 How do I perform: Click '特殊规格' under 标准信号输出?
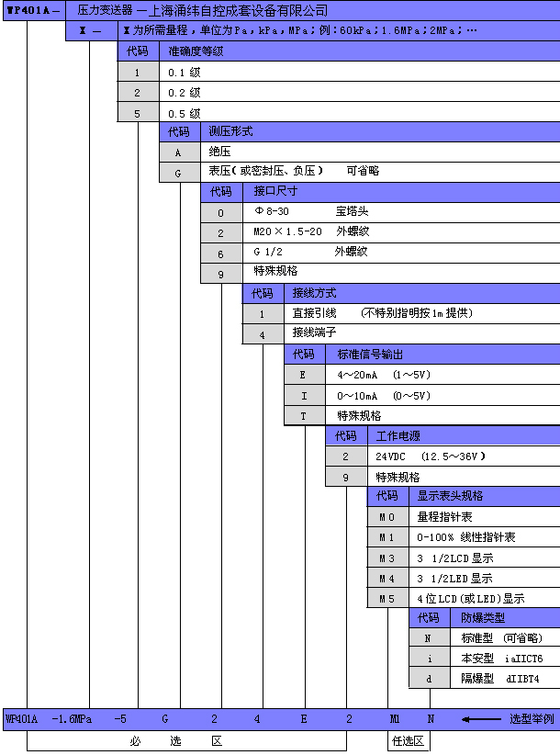click(x=359, y=415)
